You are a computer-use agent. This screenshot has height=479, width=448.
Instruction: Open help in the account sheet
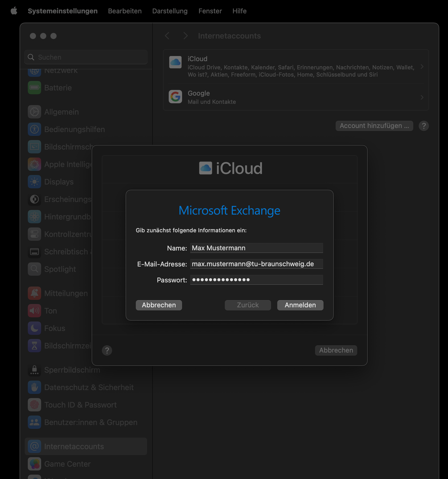tap(107, 350)
